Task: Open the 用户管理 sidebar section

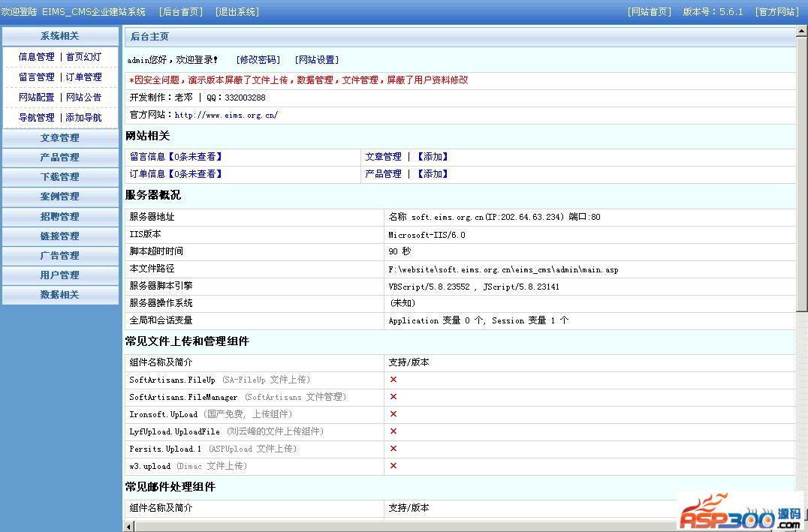Action: pos(59,275)
